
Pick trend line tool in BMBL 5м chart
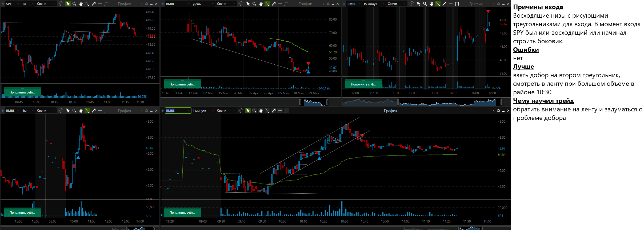87,111
